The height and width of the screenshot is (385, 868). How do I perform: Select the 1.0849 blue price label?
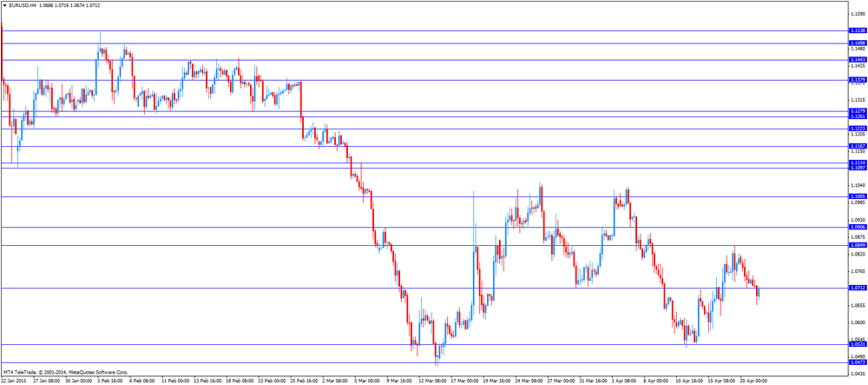click(857, 245)
